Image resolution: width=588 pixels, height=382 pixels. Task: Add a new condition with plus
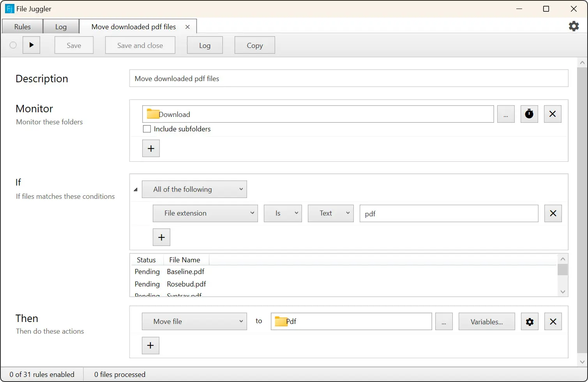pos(161,237)
